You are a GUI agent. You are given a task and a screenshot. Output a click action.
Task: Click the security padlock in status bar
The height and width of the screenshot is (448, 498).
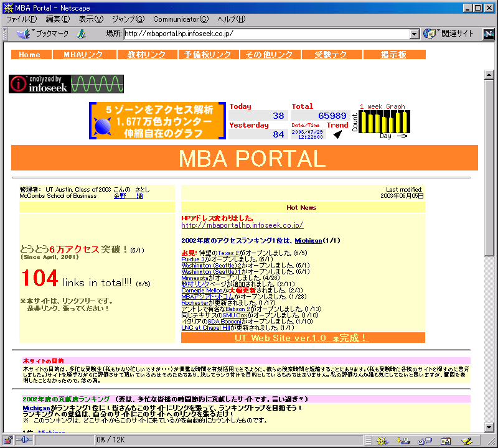tap(8, 440)
